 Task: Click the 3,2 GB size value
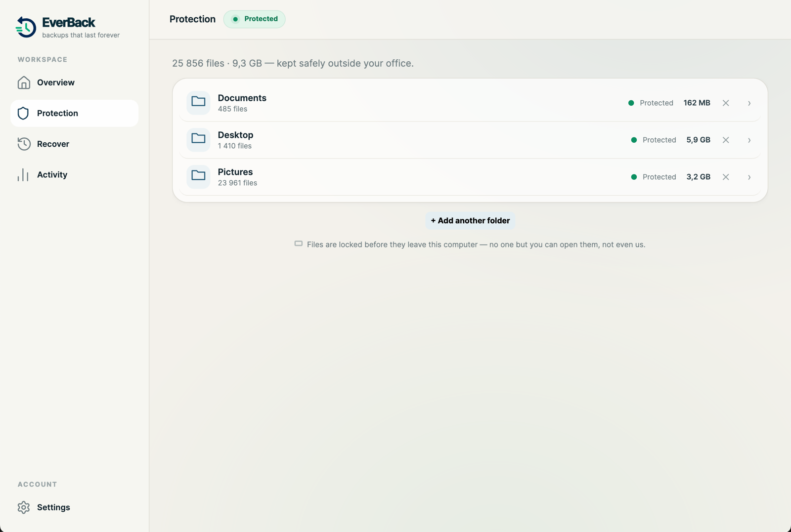coord(698,177)
